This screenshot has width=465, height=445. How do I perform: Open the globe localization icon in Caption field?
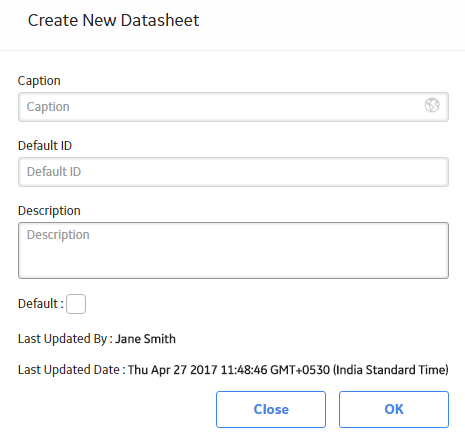click(432, 105)
